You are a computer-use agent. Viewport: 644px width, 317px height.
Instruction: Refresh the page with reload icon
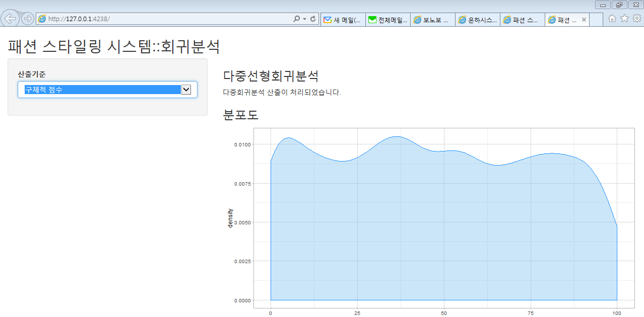313,19
